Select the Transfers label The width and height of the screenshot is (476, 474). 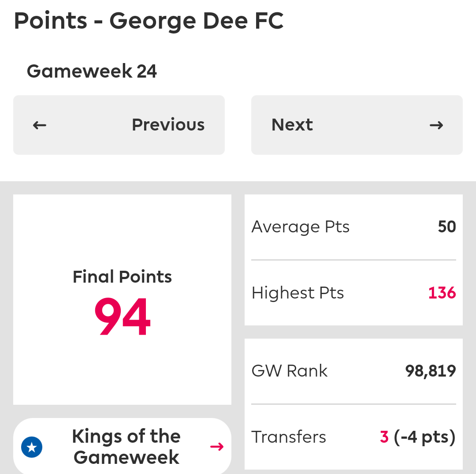click(289, 437)
